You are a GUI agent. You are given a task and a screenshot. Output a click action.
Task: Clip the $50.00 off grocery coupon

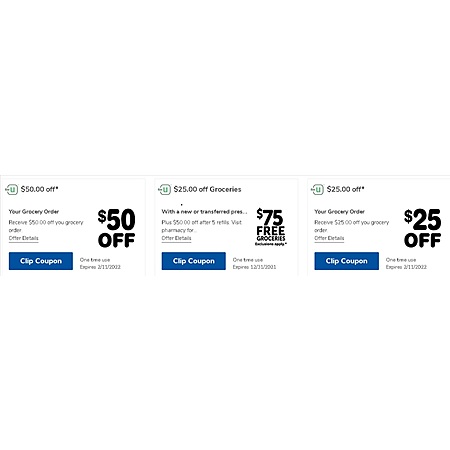pos(41,261)
